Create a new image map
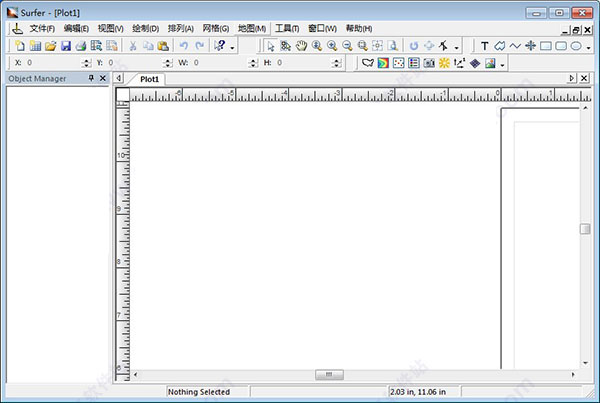The width and height of the screenshot is (600, 403). point(429,63)
